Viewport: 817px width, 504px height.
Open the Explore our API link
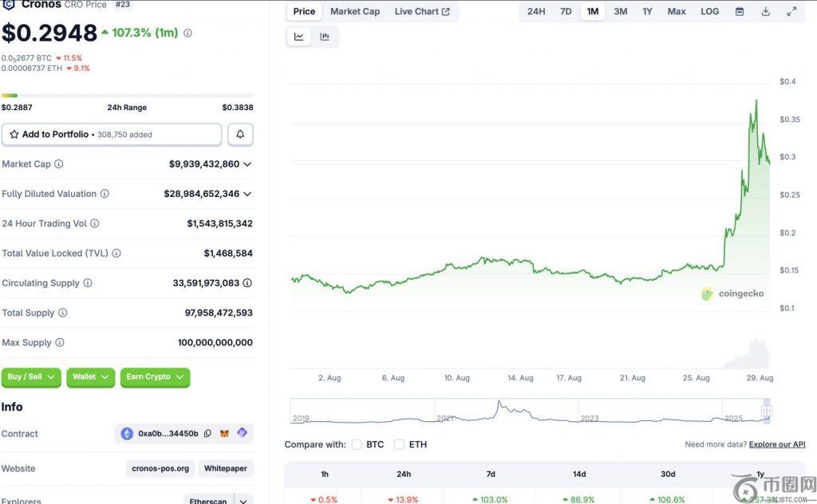pyautogui.click(x=776, y=444)
